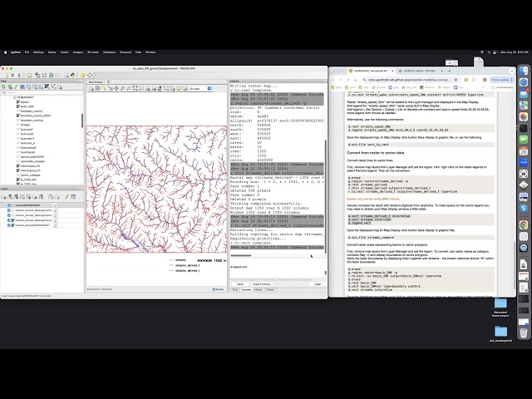
Task: Open the Raster menu
Action: coord(52,52)
